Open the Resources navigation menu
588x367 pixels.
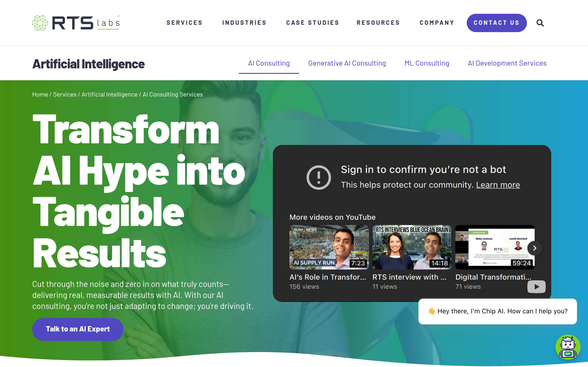tap(378, 23)
